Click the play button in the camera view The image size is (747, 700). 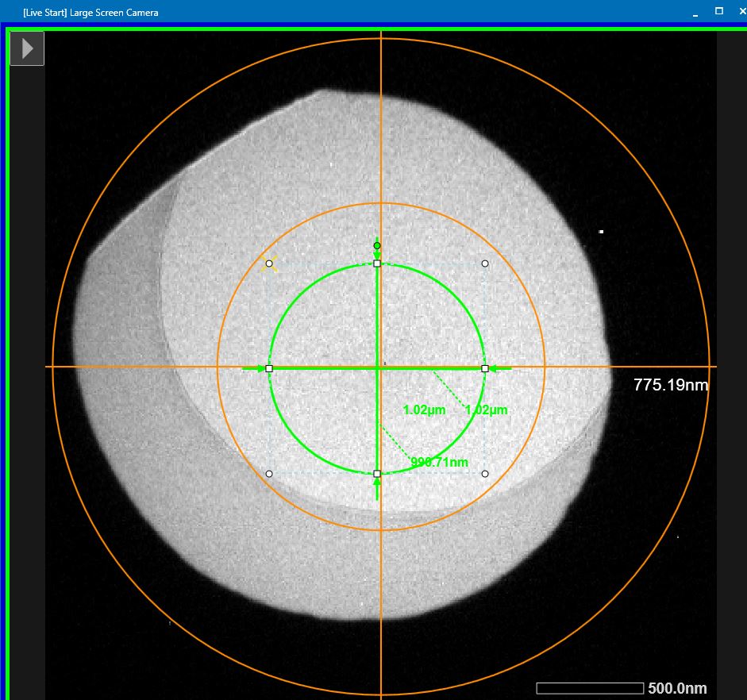(27, 48)
